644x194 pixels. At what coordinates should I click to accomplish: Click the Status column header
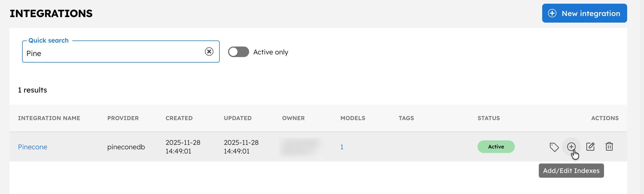[489, 118]
